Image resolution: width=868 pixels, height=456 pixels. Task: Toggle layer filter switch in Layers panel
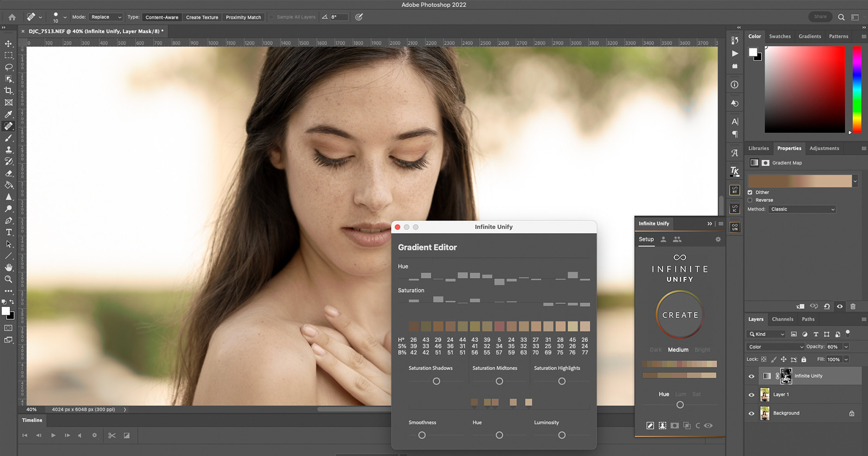pos(848,333)
